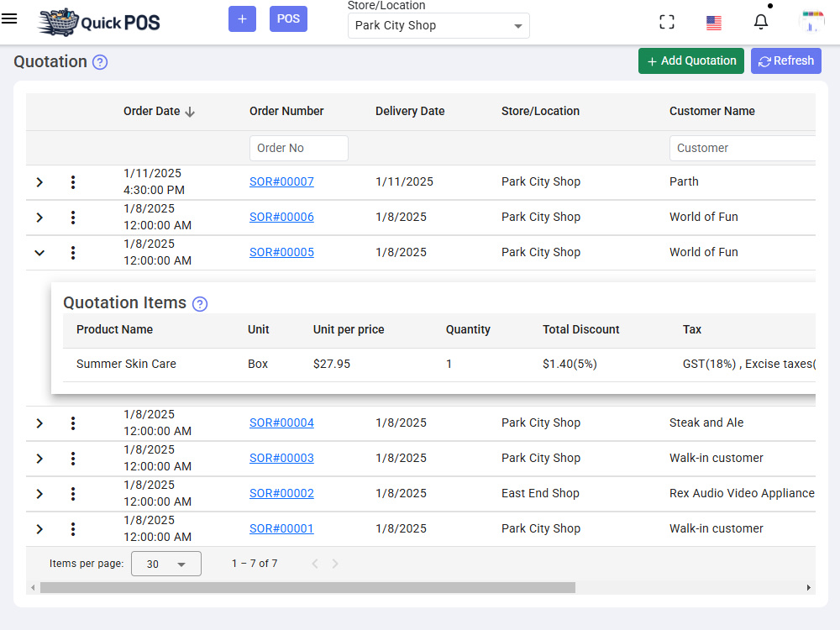Click help icon next to Quotation title
The width and height of the screenshot is (840, 630).
[100, 62]
